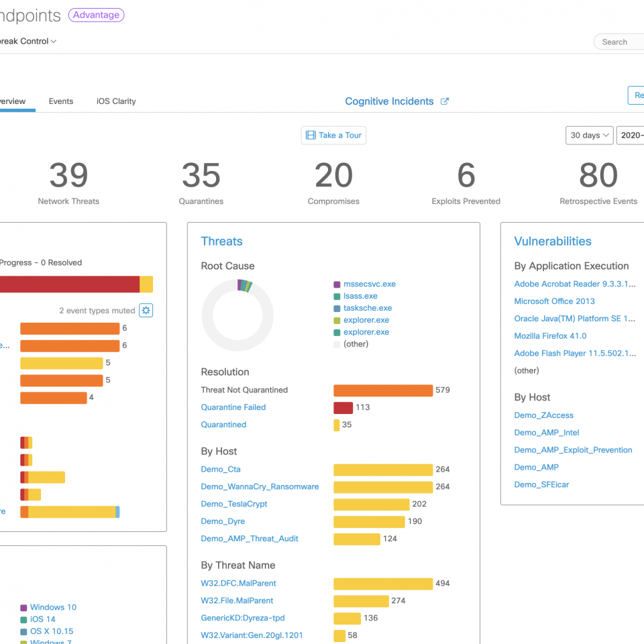The width and height of the screenshot is (644, 644).
Task: Open threat W32.File.MalParent
Action: [237, 600]
